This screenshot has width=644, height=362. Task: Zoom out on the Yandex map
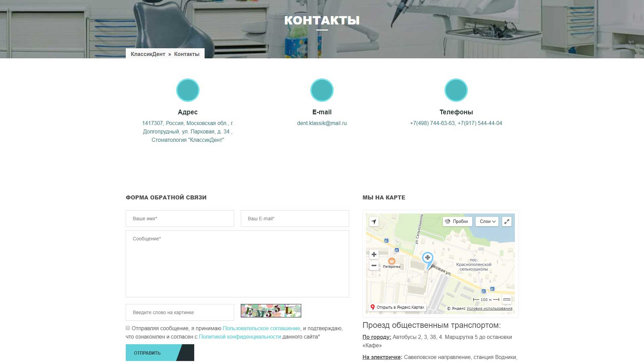coord(374,265)
